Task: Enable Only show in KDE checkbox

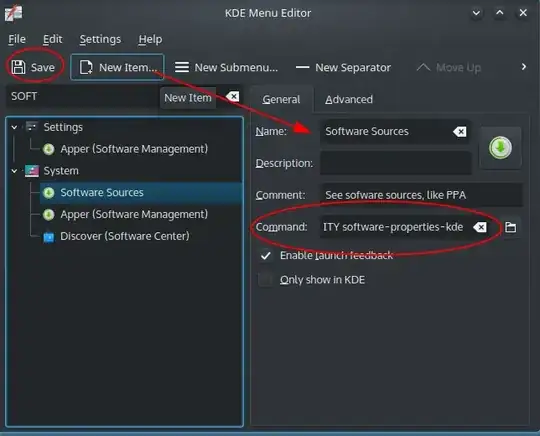Action: coord(266,280)
